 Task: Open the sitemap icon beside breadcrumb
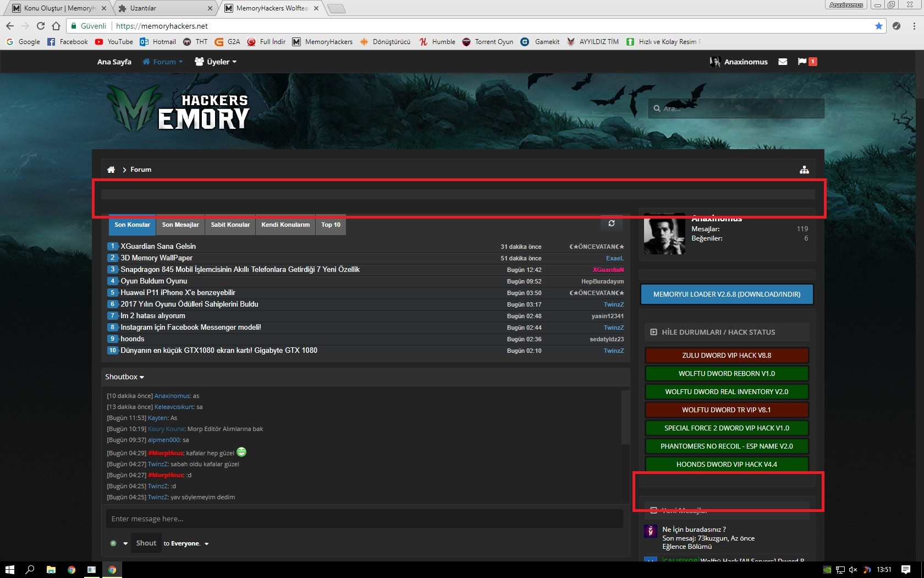tap(804, 170)
